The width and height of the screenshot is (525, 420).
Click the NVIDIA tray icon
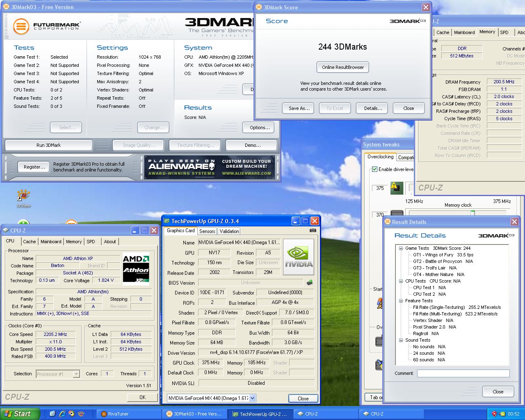(502, 414)
